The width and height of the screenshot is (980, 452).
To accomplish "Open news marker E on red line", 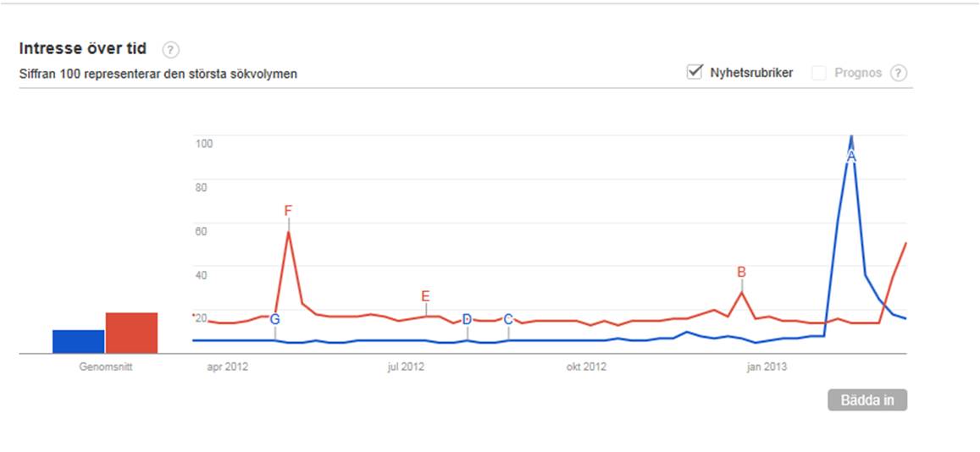I will 425,295.
